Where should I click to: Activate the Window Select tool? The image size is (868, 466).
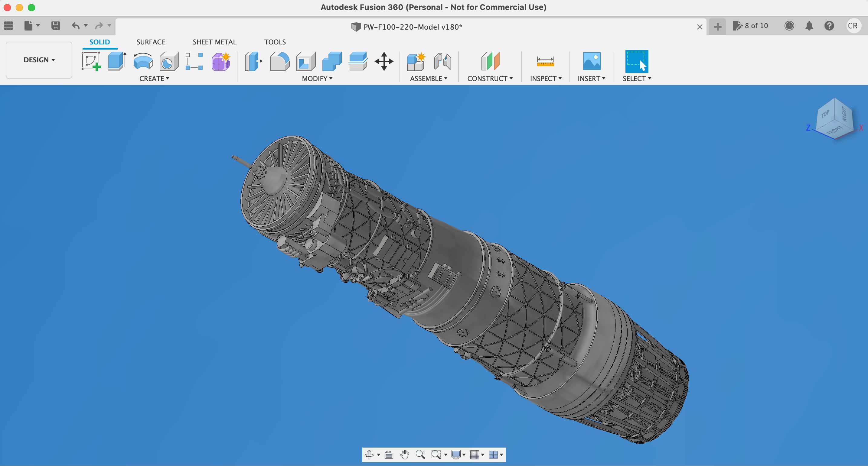(x=637, y=61)
